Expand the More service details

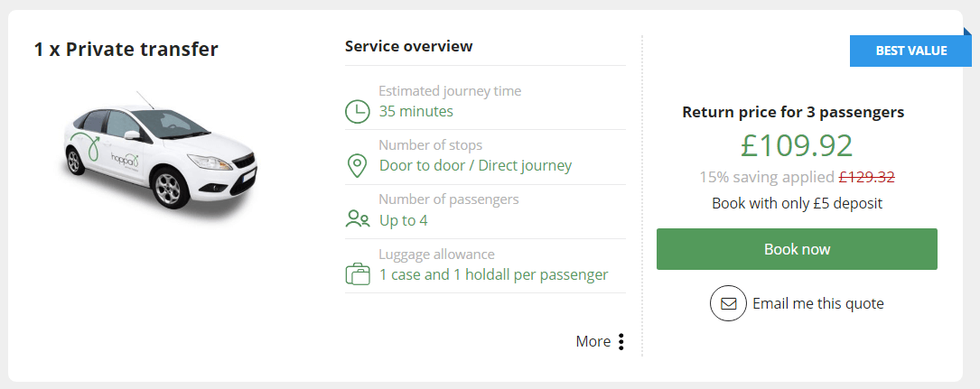click(x=593, y=341)
